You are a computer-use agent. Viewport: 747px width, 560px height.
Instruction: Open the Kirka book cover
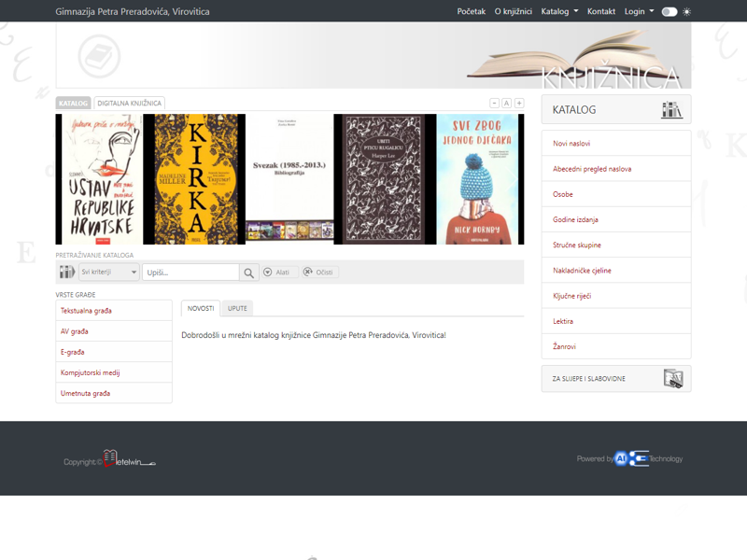196,179
